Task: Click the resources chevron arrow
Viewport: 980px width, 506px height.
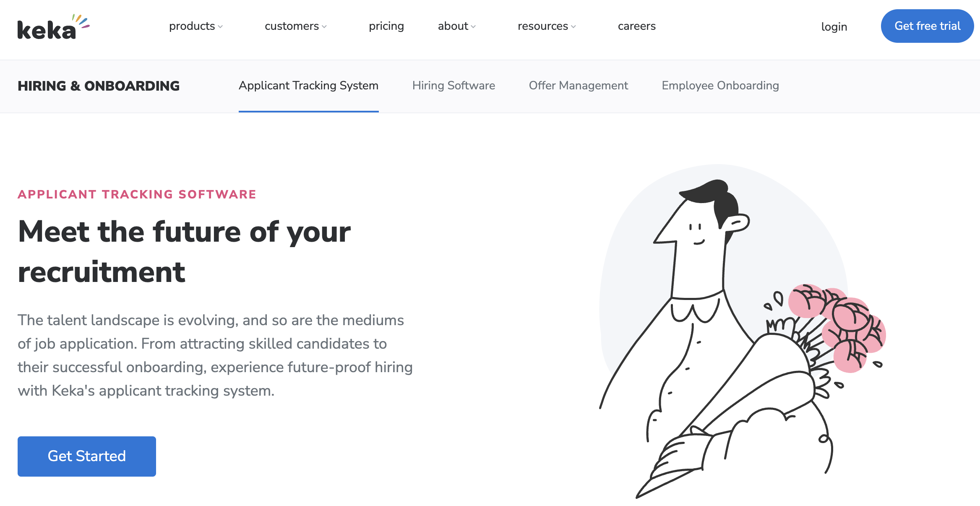Action: [x=574, y=27]
